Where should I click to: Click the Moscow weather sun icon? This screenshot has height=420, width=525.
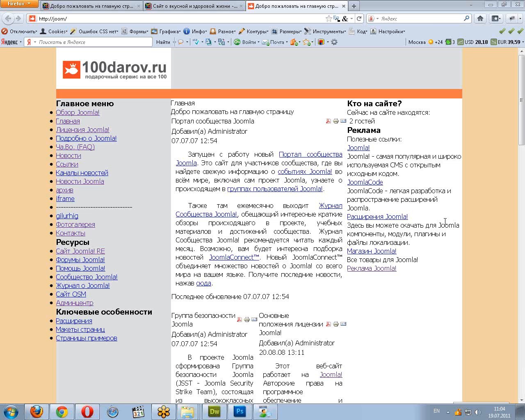[x=431, y=42]
